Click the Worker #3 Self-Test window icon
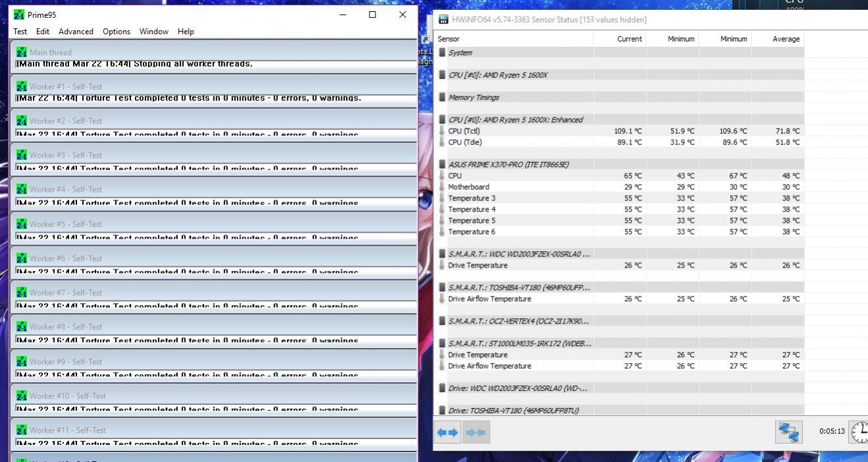Image resolution: width=868 pixels, height=462 pixels. (x=22, y=155)
